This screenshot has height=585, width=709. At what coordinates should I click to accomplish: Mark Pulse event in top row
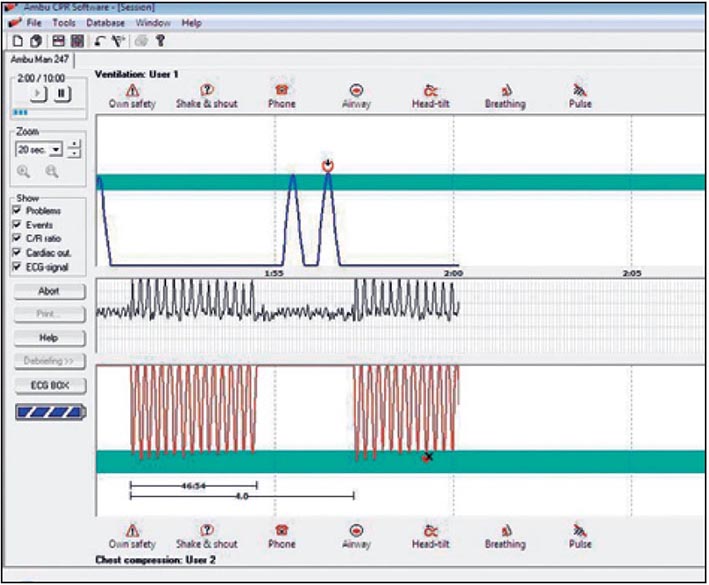click(580, 96)
